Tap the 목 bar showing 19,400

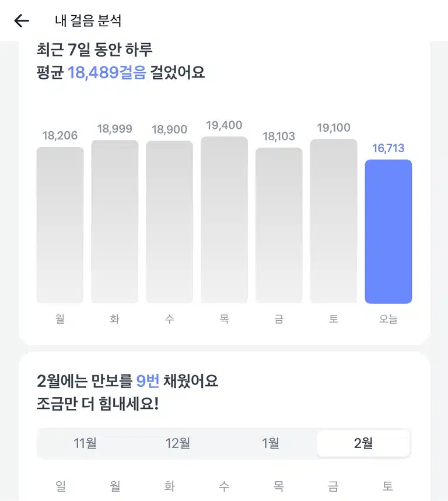[225, 220]
